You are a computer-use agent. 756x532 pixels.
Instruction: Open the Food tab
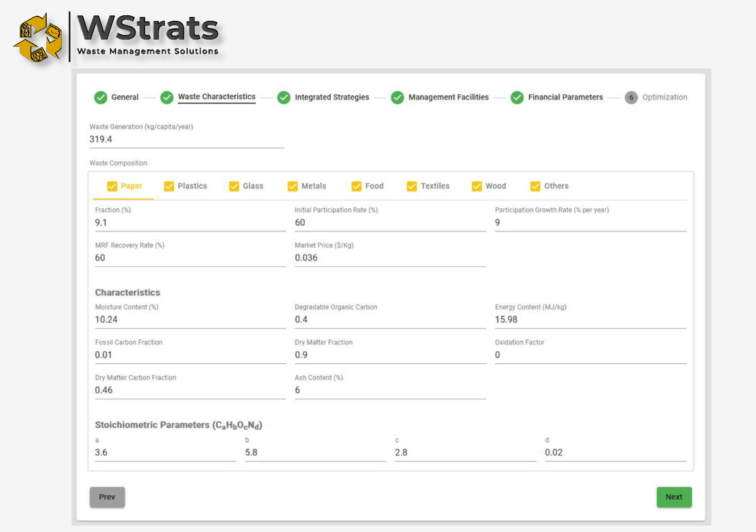coord(374,186)
